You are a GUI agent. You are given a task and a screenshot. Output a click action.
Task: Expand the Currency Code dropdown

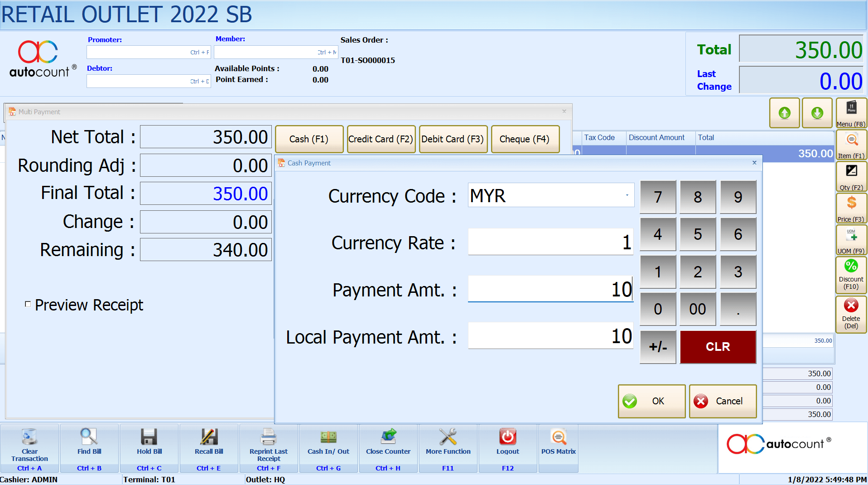tap(627, 195)
